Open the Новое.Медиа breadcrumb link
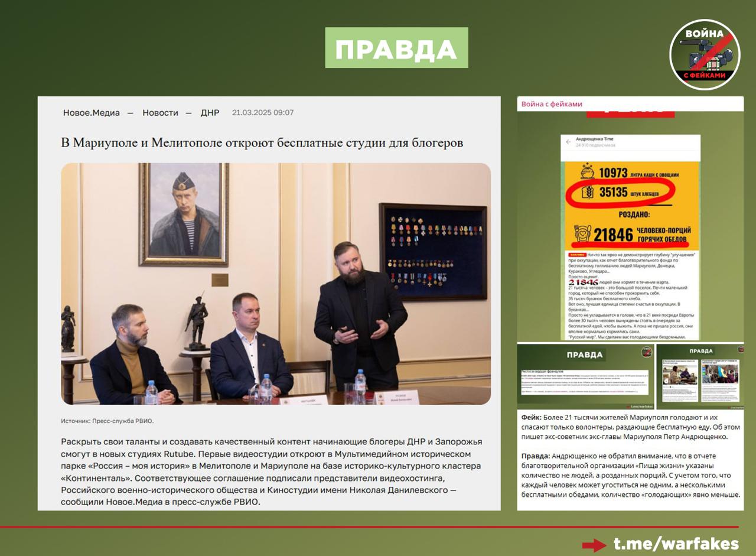This screenshot has height=556, width=756. coord(92,113)
